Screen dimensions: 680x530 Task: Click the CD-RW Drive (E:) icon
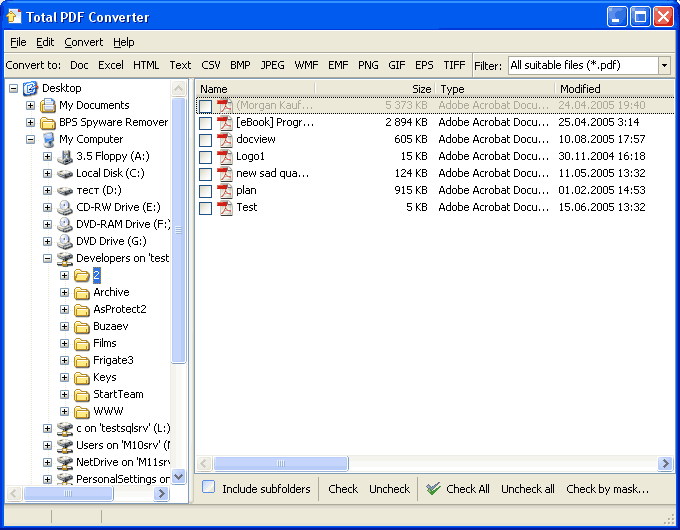pyautogui.click(x=65, y=208)
